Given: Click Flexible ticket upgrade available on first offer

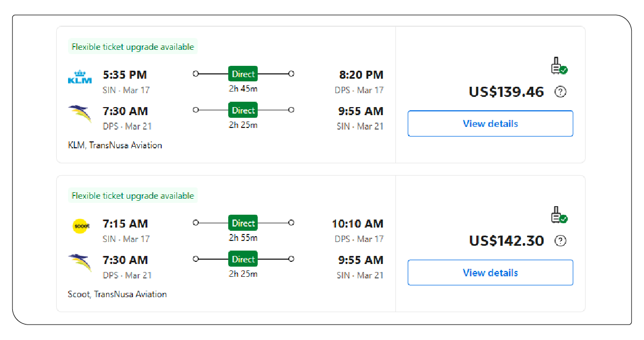Looking at the screenshot, I should pyautogui.click(x=132, y=47).
